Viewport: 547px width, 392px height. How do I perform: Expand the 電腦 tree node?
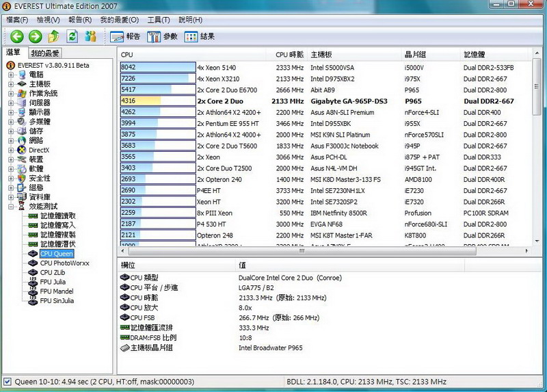(11, 75)
